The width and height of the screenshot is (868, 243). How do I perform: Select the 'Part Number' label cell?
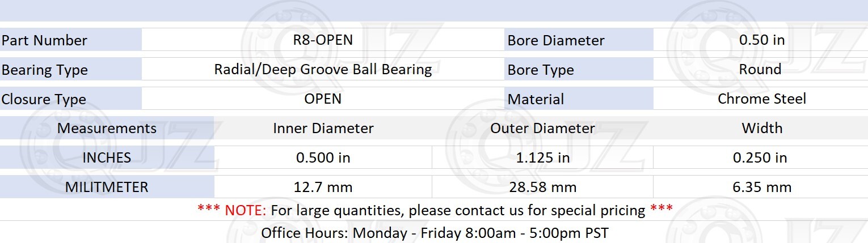click(70, 40)
